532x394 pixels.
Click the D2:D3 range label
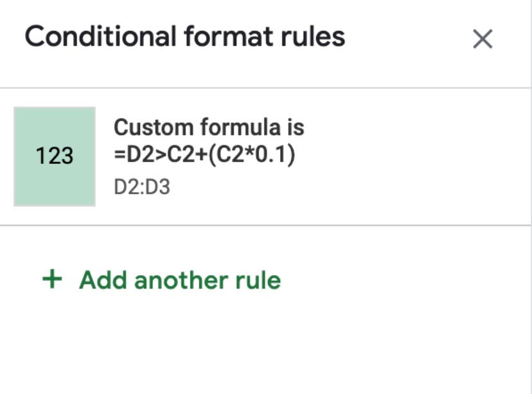142,187
